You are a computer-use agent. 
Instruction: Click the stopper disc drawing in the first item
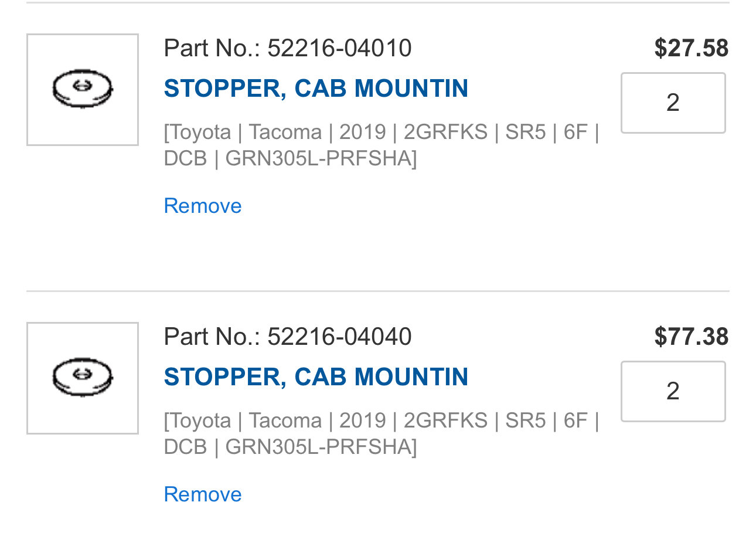(x=83, y=89)
